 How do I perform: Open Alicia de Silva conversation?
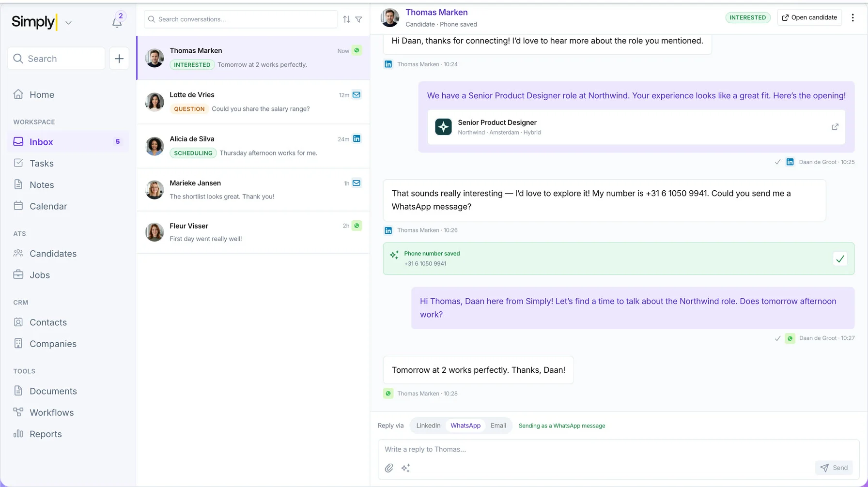tap(253, 146)
